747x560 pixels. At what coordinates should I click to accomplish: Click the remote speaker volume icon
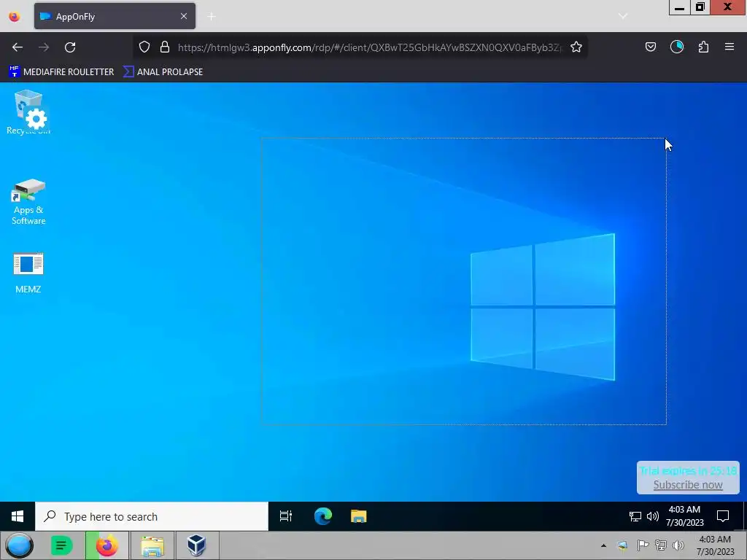(x=653, y=517)
